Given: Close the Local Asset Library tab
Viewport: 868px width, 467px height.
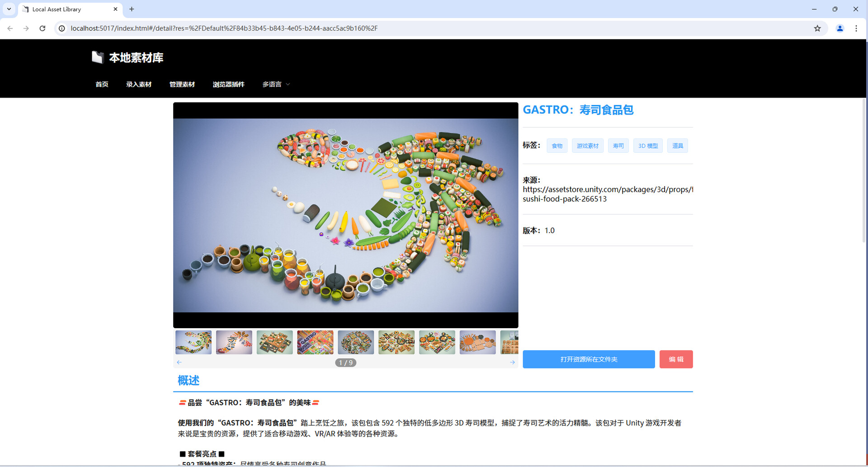Looking at the screenshot, I should pos(115,9).
